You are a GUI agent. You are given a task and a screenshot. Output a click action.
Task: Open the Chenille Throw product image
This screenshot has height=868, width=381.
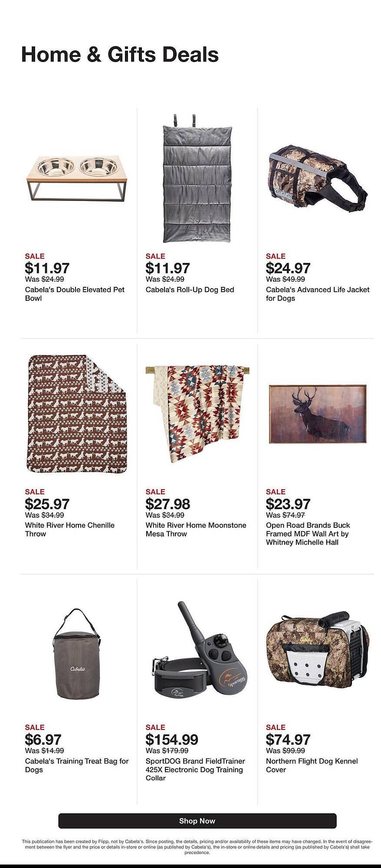point(77,414)
